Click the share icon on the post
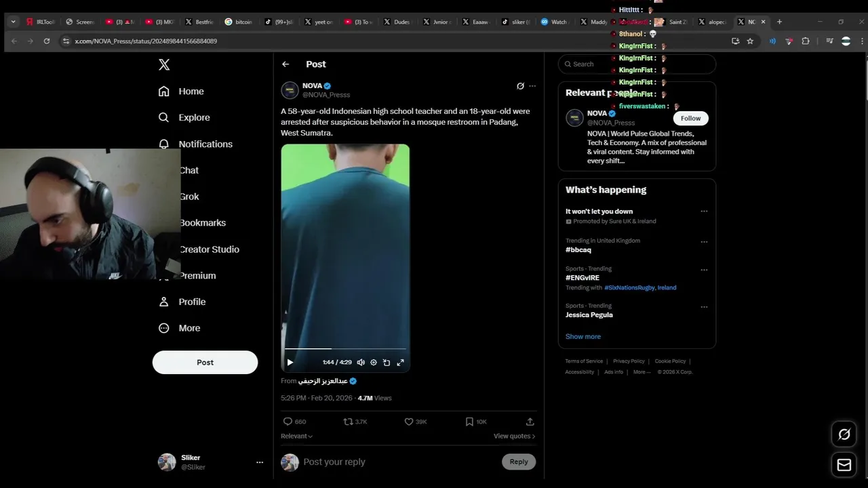868x488 pixels. [530, 422]
